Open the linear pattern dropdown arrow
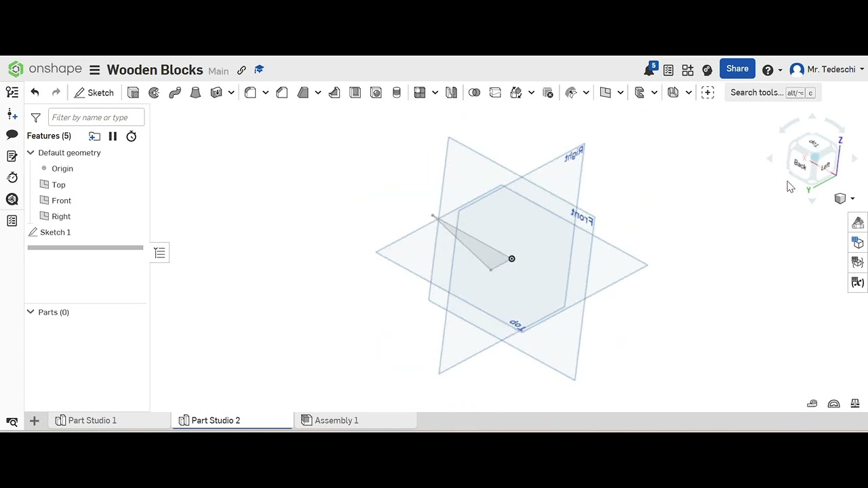Image resolution: width=868 pixels, height=488 pixels. (x=435, y=93)
